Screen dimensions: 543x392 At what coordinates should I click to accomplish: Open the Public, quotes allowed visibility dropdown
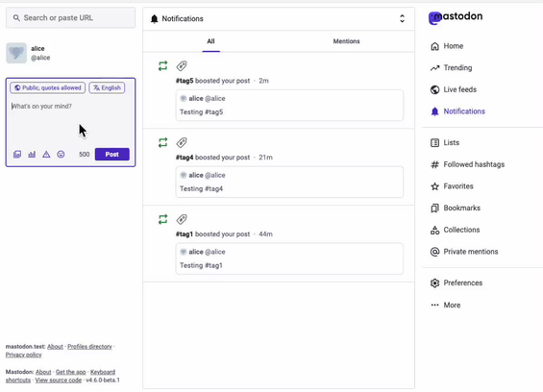click(48, 88)
